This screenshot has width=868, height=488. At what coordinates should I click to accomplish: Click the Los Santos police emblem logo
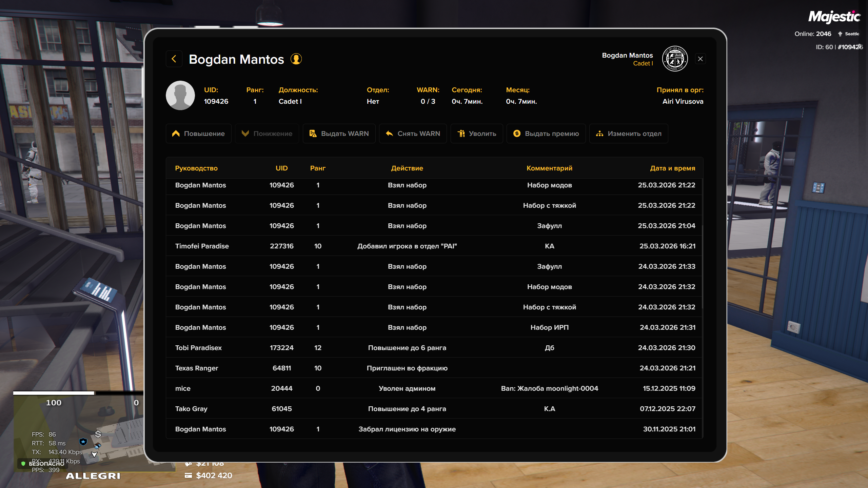coord(675,59)
